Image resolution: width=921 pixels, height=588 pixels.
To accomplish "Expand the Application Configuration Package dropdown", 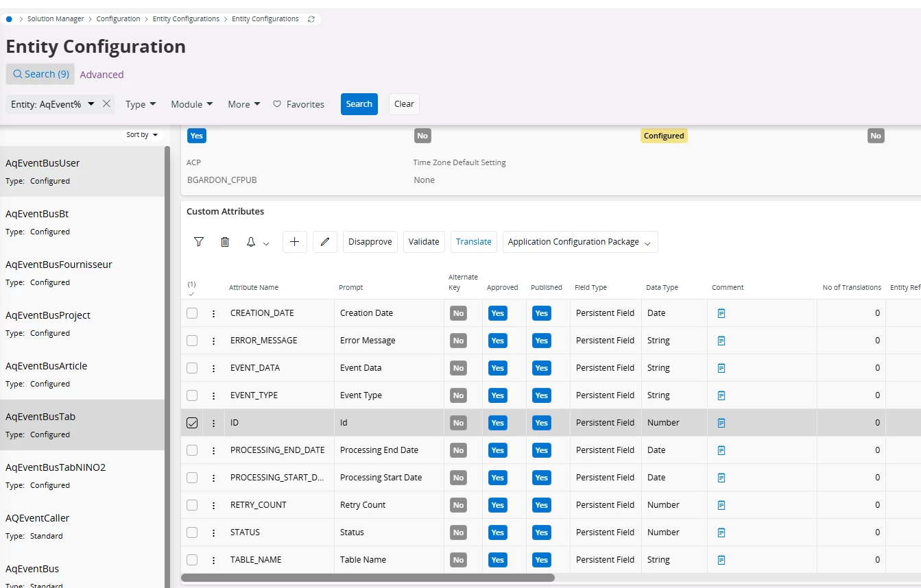I will [x=579, y=242].
